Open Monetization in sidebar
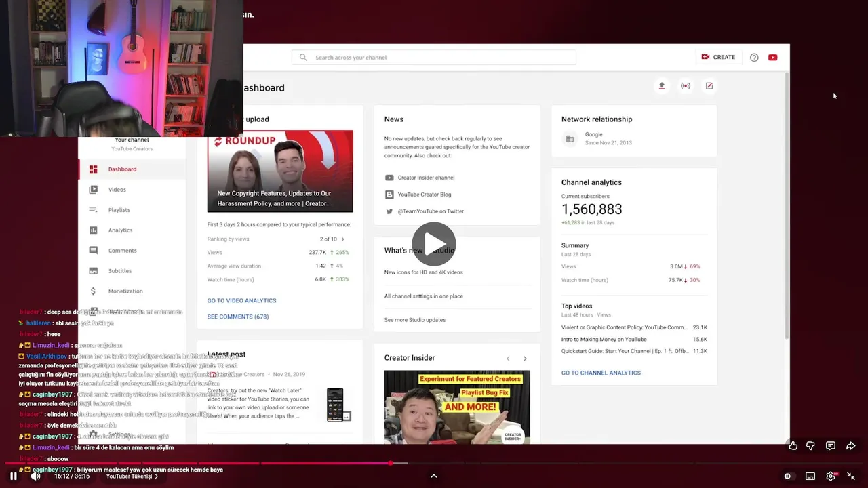Screen dimensions: 868x488 [x=132, y=291]
